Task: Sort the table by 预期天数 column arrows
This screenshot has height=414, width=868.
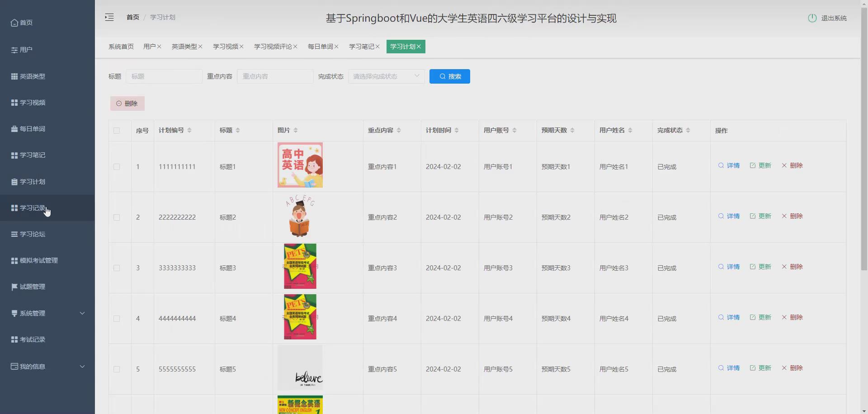Action: [572, 130]
